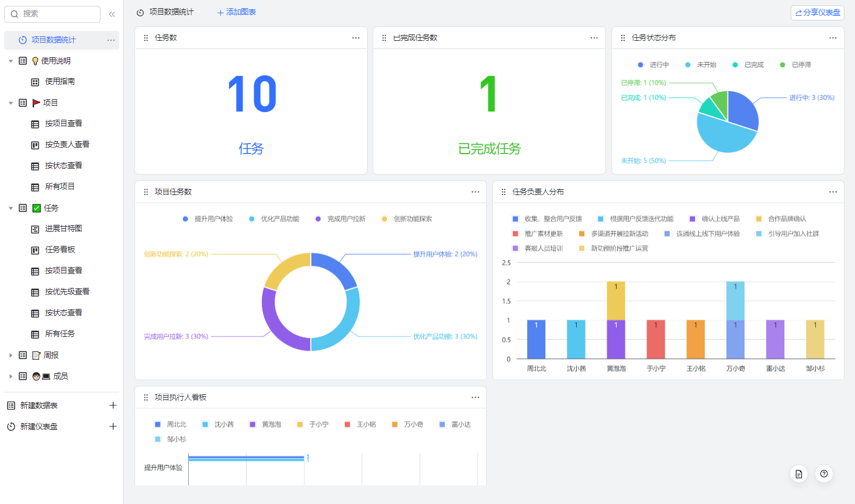Select 任务看板 in the sidebar
855x504 pixels.
tap(60, 250)
